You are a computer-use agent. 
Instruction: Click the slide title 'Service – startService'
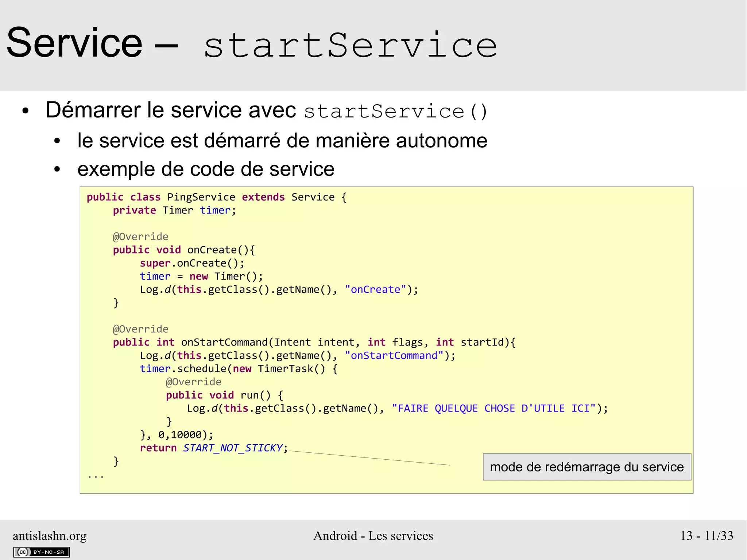pos(252,44)
